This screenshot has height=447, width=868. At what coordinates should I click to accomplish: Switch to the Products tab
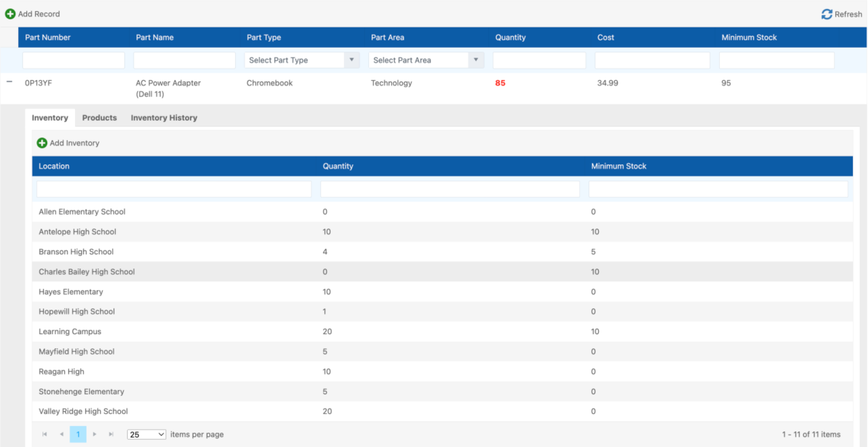pyautogui.click(x=100, y=118)
